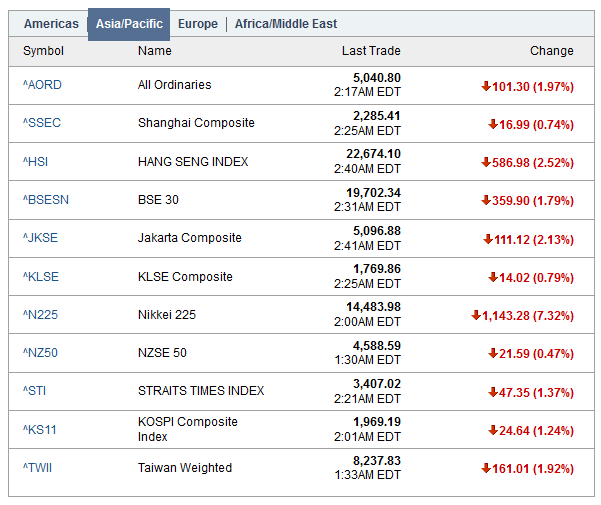Click the ^SSEC symbol link
601x505 pixels.
coord(42,123)
